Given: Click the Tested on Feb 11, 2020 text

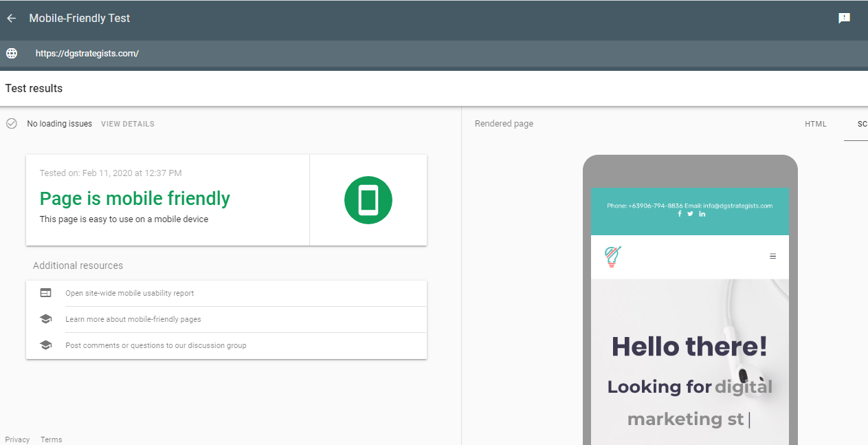Looking at the screenshot, I should click(x=111, y=173).
